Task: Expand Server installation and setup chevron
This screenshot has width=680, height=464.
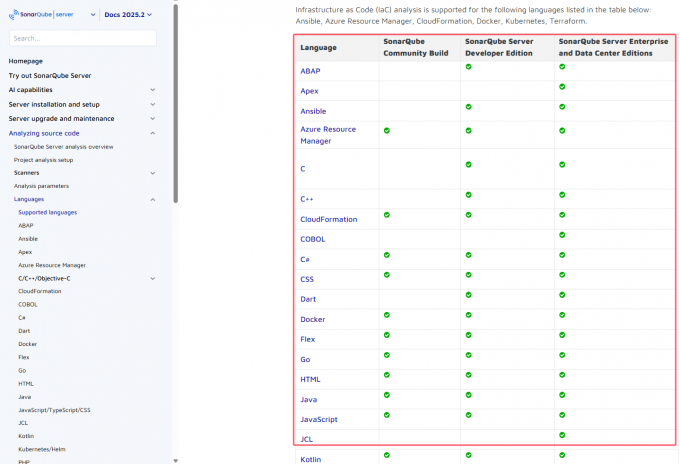Action: pyautogui.click(x=153, y=105)
